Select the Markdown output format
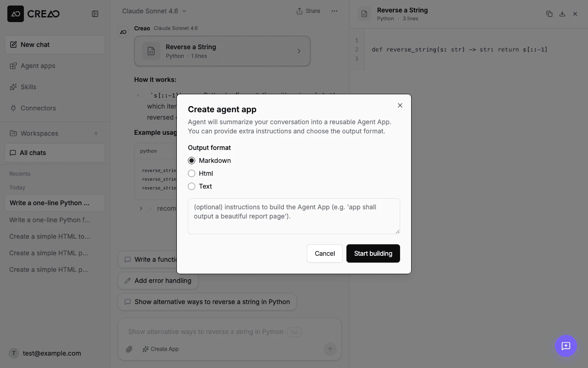This screenshot has height=368, width=588. coord(192,161)
